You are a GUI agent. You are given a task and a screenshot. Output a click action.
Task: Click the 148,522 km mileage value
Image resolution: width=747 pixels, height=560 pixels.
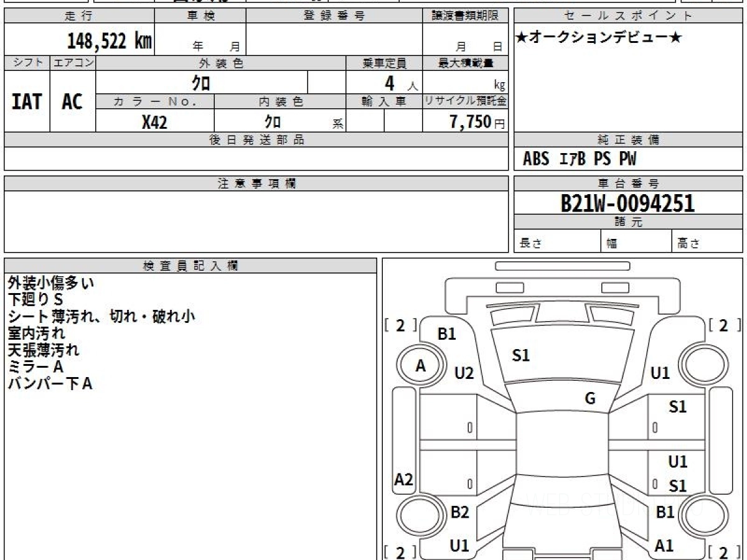(109, 41)
